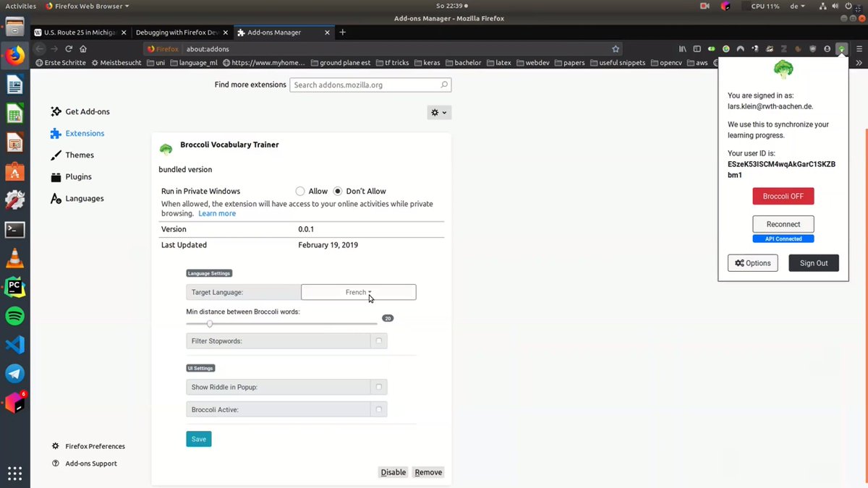Show applications grid in dock
The image size is (868, 488).
point(14,474)
